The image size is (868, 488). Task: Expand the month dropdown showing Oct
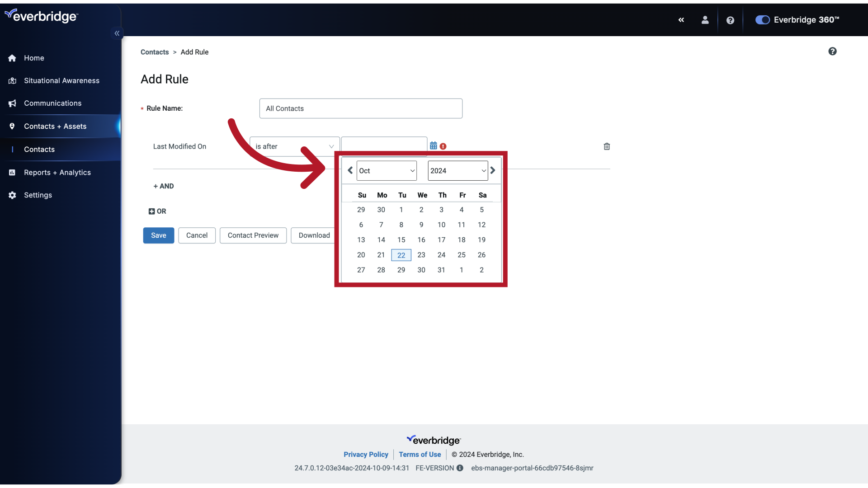click(386, 170)
